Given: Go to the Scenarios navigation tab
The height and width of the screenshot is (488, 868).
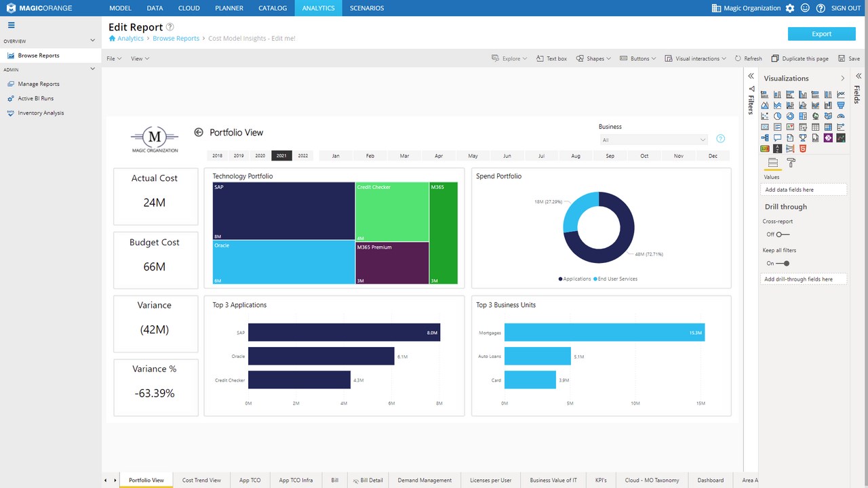Looking at the screenshot, I should pyautogui.click(x=366, y=8).
